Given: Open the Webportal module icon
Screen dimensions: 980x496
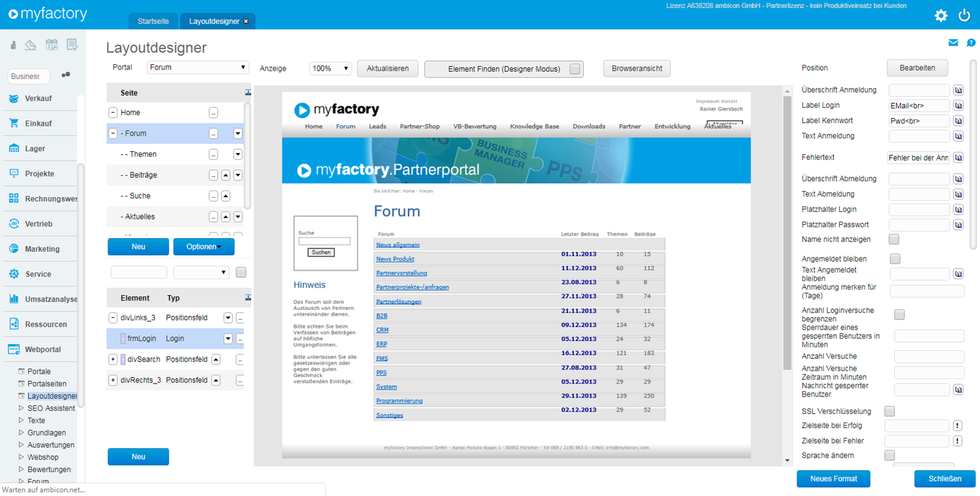Looking at the screenshot, I should point(14,349).
